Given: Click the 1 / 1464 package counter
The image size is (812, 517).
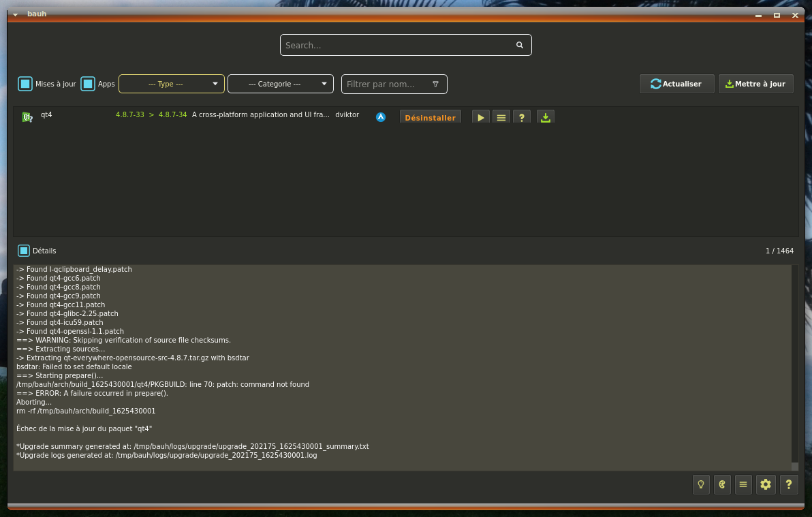Looking at the screenshot, I should click(x=779, y=251).
